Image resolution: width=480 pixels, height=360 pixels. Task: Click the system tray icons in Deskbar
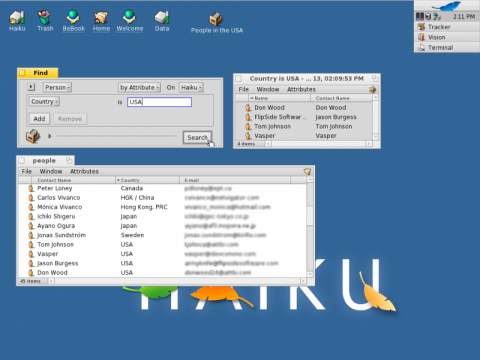pos(428,16)
